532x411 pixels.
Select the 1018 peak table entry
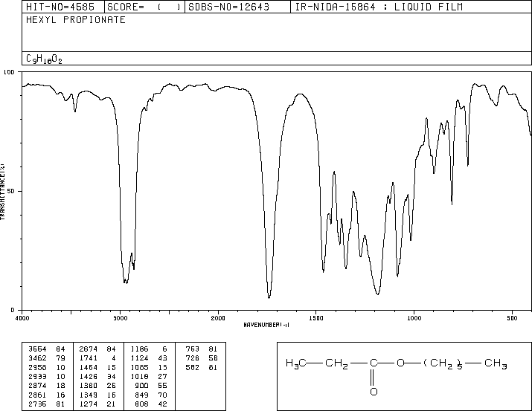point(149,376)
